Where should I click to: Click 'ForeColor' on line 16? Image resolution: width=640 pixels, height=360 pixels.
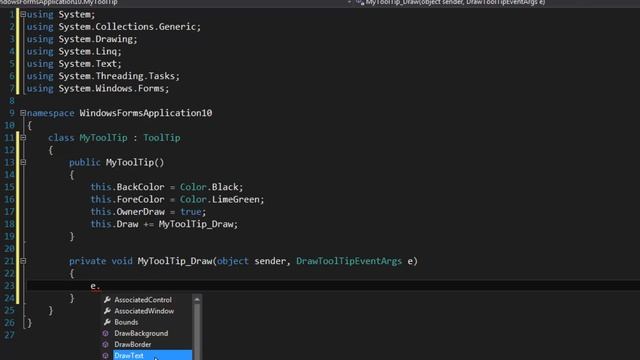(140, 200)
